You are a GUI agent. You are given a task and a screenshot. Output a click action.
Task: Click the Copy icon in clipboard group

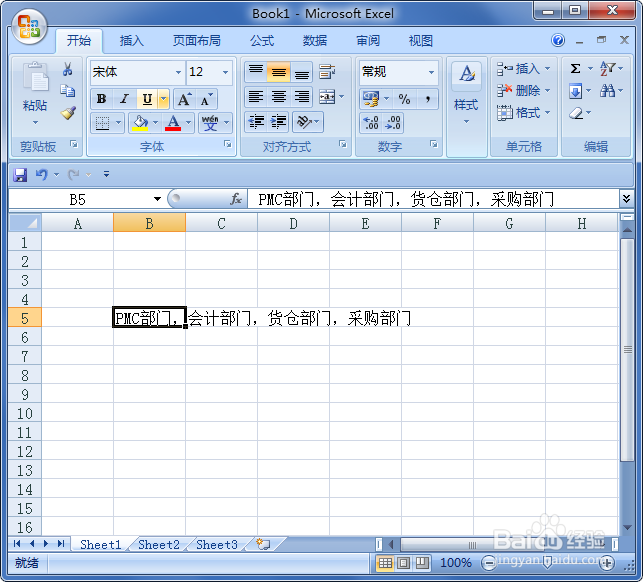(67, 91)
